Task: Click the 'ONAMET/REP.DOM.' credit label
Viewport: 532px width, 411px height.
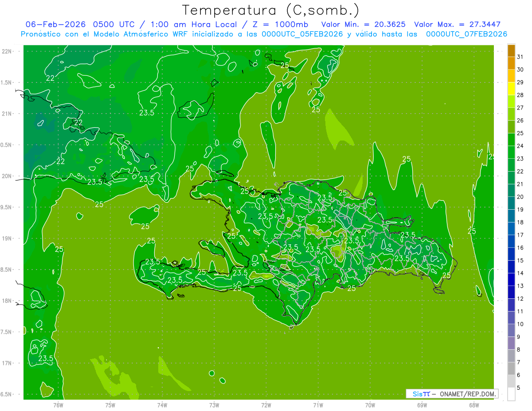Action: [468, 394]
